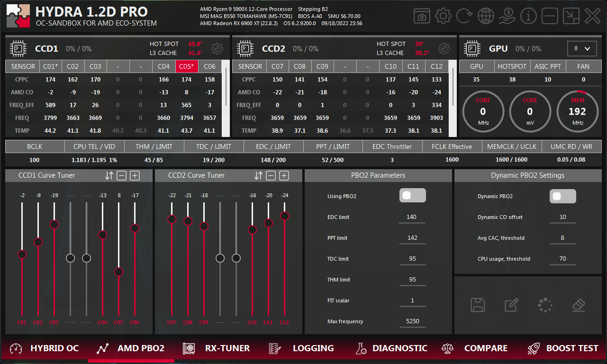Click the C01 curve slider handle
Image resolution: width=607 pixels, height=364 pixels.
tap(22, 255)
